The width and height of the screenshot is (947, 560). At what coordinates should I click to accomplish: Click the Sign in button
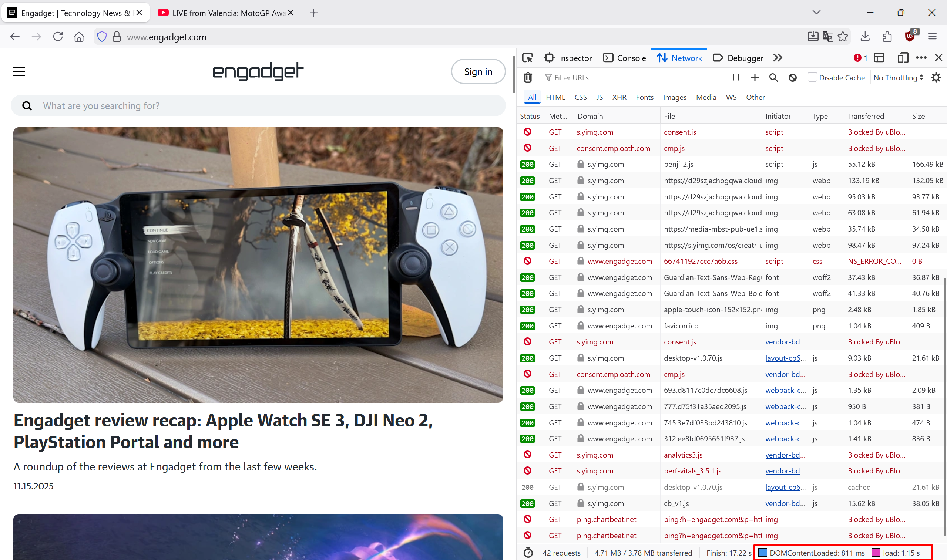pos(478,72)
